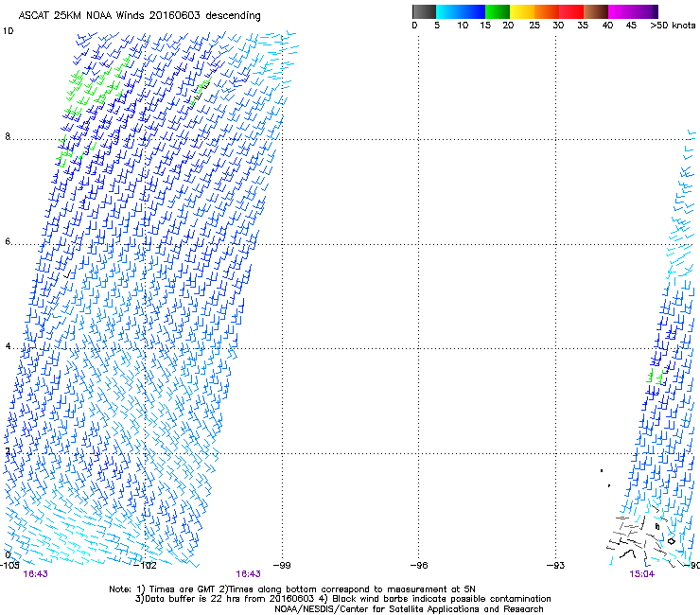Select the '25' label under the color bar
700x615 pixels.
(x=534, y=26)
